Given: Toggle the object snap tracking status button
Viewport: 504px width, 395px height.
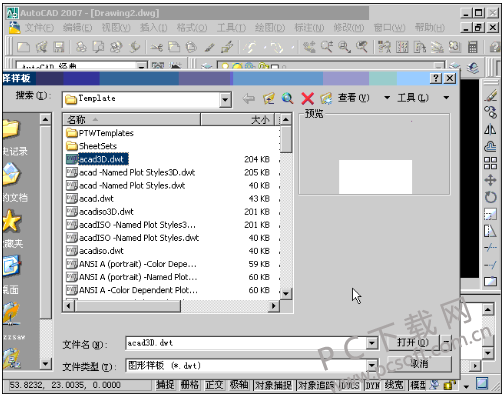Looking at the screenshot, I should (317, 385).
